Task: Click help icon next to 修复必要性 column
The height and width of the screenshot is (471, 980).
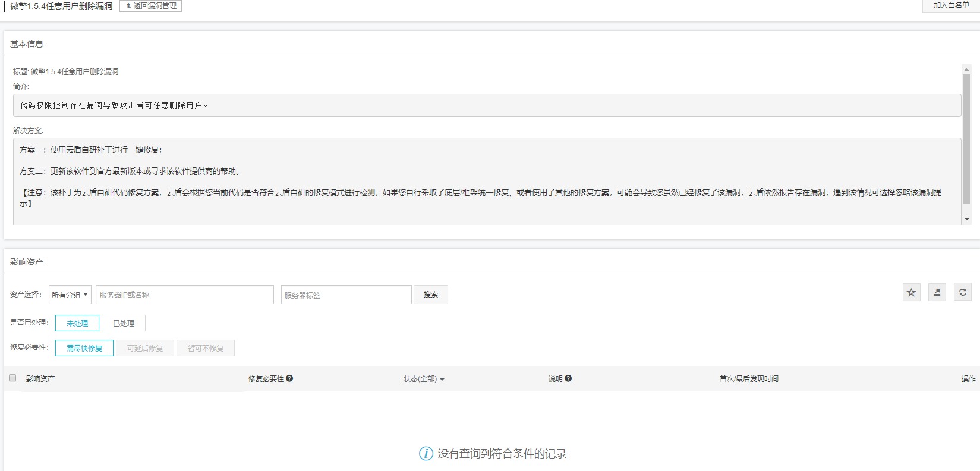Action: [289, 378]
